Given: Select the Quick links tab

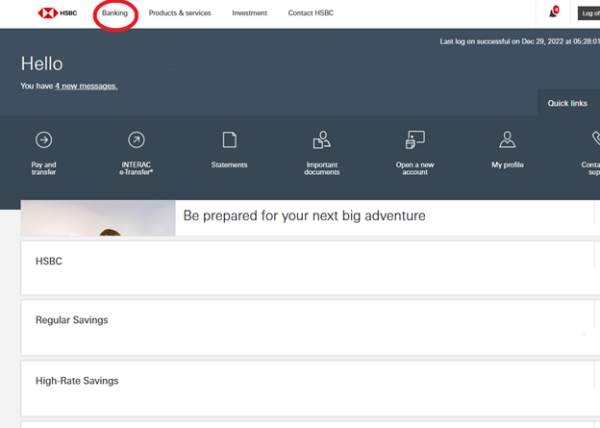Looking at the screenshot, I should pyautogui.click(x=567, y=103).
